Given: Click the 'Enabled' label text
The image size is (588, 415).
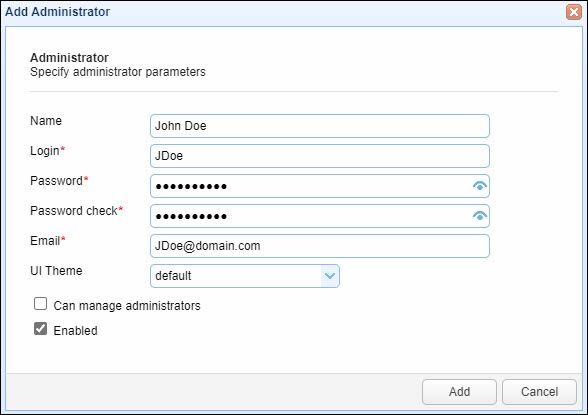Looking at the screenshot, I should tap(75, 331).
